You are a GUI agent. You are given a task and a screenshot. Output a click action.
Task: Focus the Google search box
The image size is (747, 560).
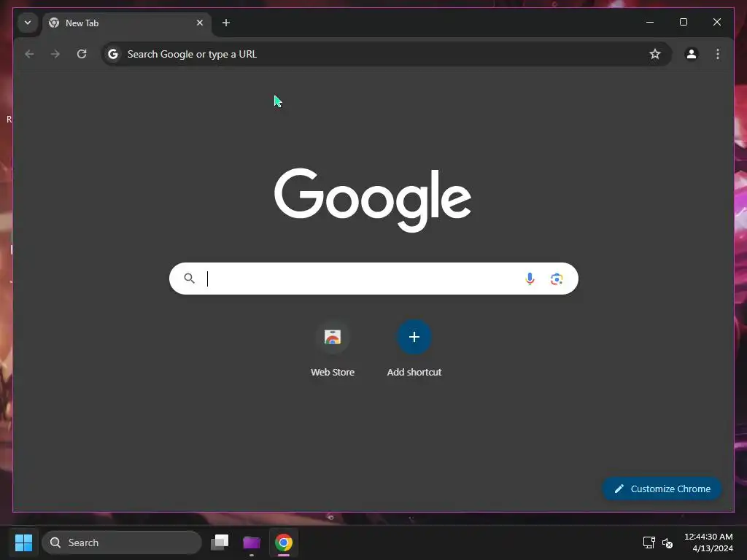(x=373, y=279)
